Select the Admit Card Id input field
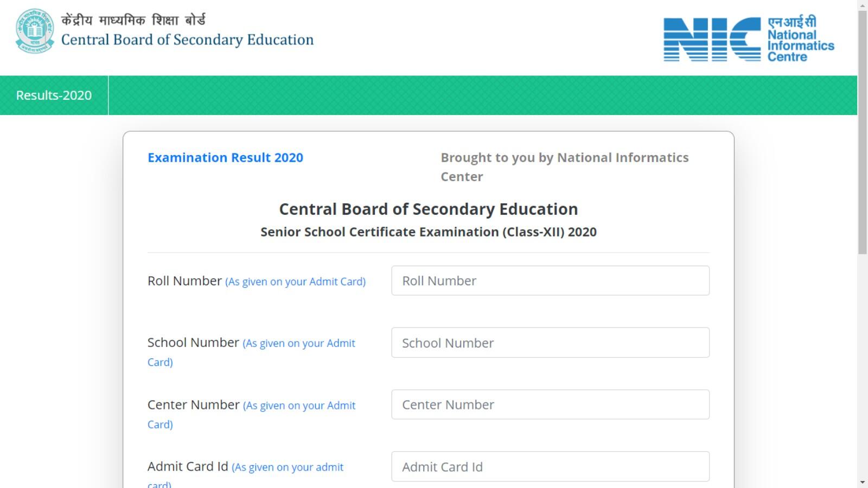 point(550,467)
